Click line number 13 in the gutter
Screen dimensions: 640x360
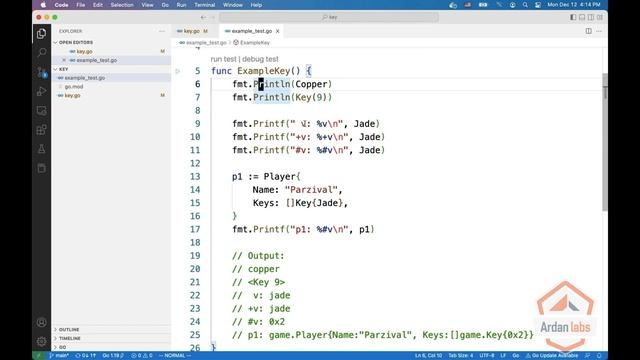point(195,176)
